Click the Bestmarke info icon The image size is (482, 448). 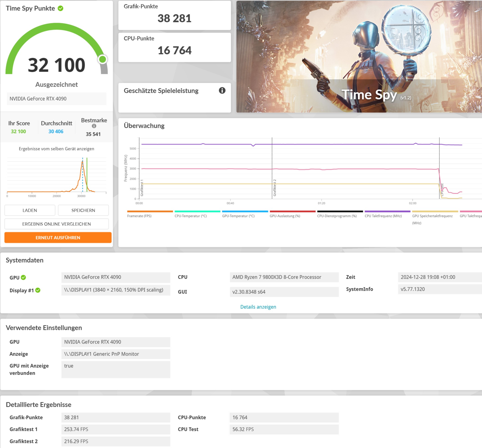click(x=94, y=126)
